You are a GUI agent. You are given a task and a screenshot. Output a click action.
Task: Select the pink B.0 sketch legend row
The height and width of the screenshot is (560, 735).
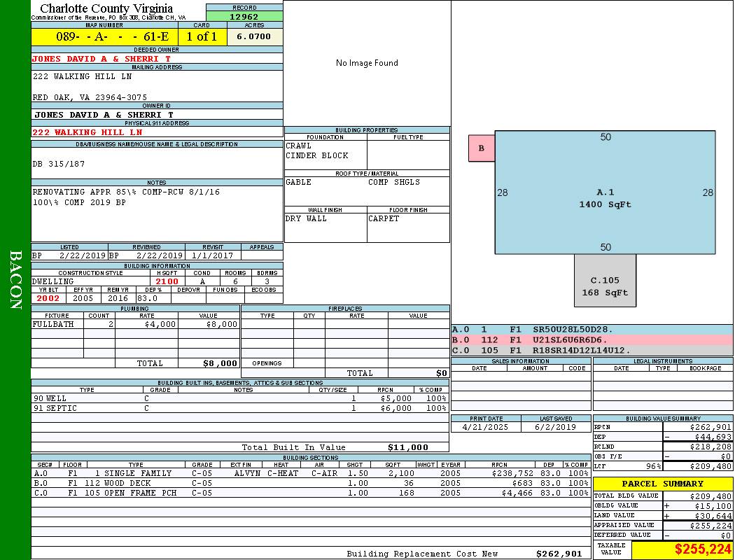[591, 339]
